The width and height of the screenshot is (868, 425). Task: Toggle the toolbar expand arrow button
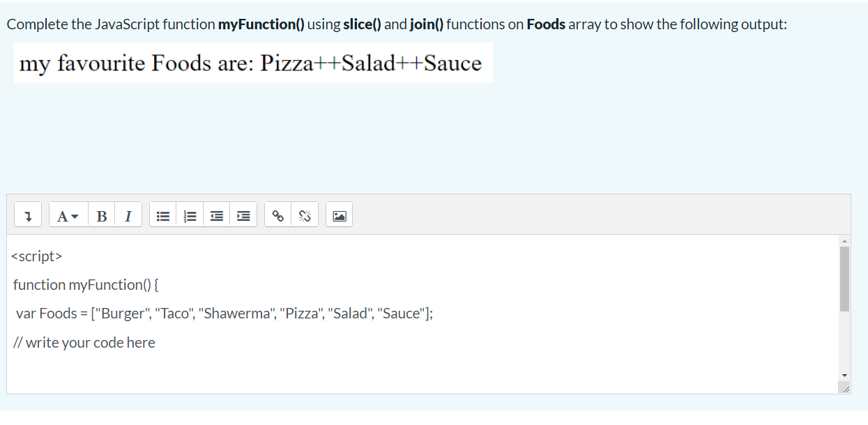tap(28, 215)
